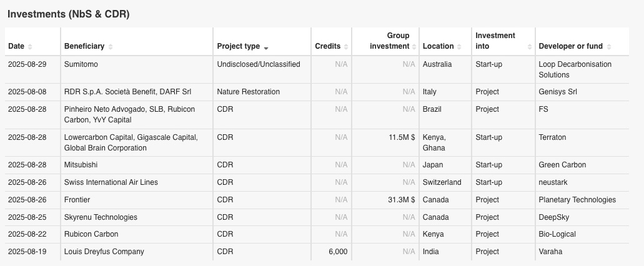Click the 6,000 credits value

coord(337,252)
